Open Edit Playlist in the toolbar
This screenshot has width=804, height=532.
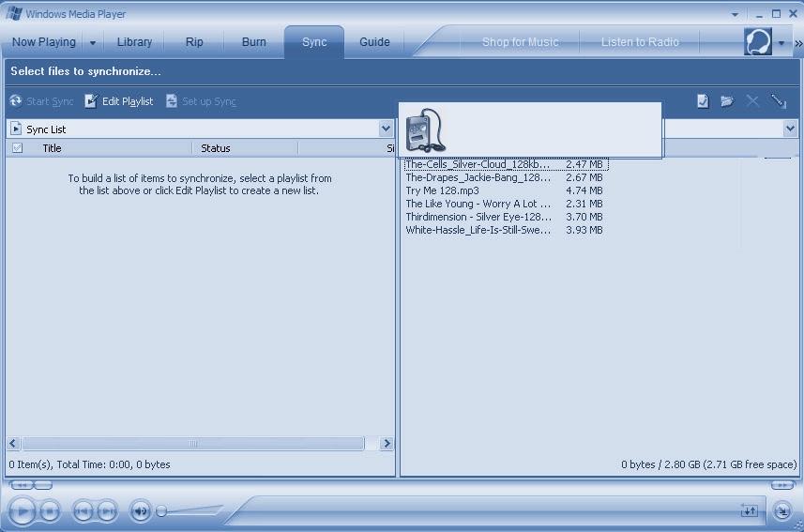click(x=119, y=101)
